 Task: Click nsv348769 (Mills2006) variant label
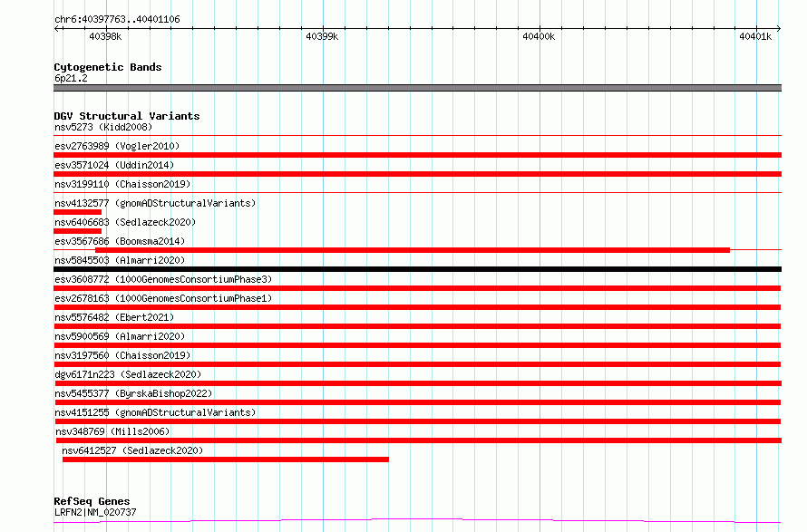(x=112, y=431)
